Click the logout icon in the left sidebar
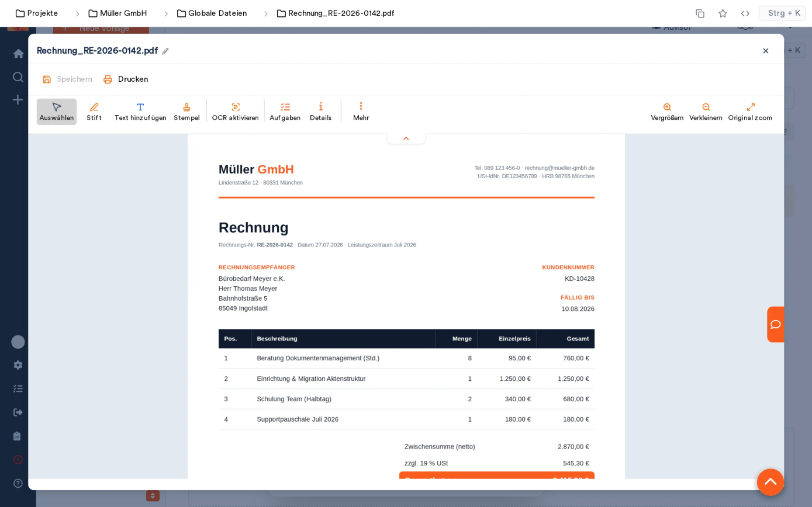The image size is (812, 507). pyautogui.click(x=18, y=412)
